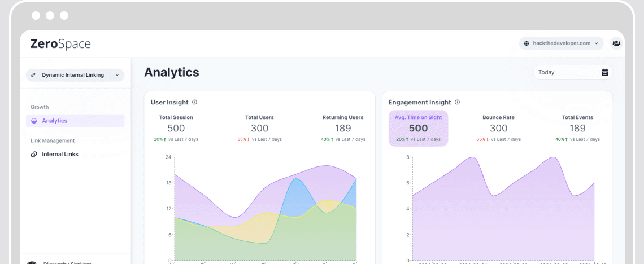Click the Growth section label
Screen dimensions: 644x264
coord(40,107)
